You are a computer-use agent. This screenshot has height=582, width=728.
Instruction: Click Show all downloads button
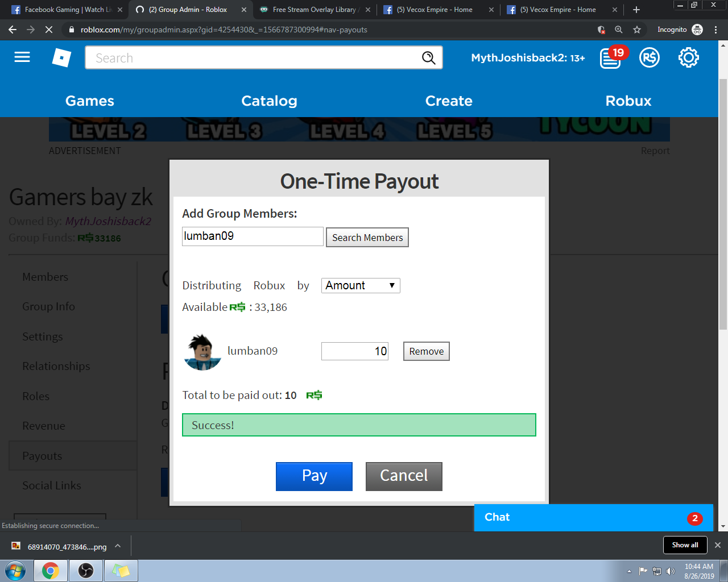point(685,545)
